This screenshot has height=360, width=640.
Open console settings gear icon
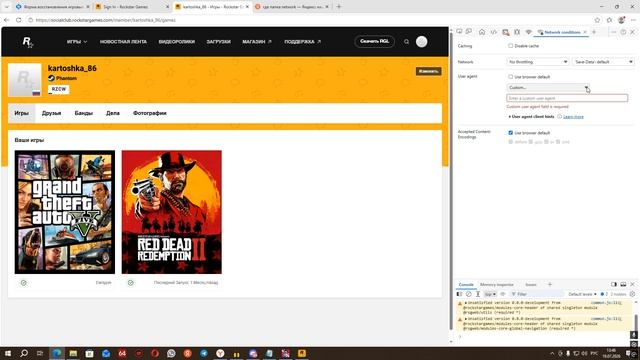[x=632, y=294]
